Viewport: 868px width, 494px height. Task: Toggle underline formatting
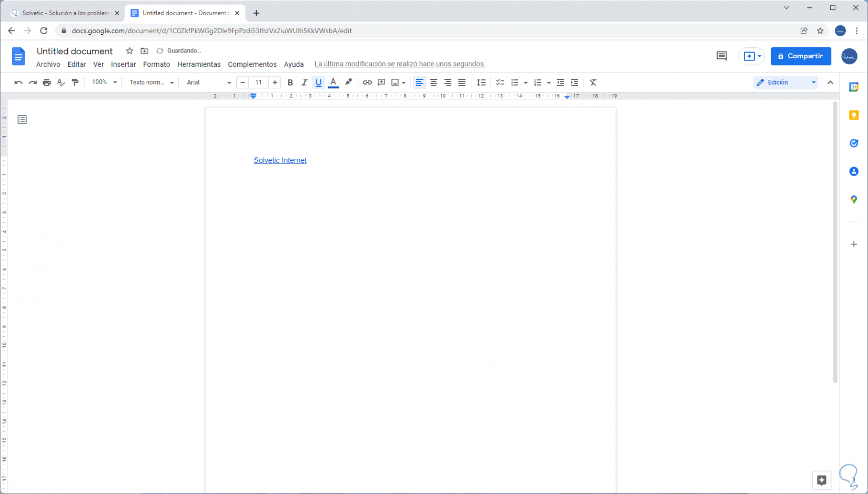(x=318, y=83)
